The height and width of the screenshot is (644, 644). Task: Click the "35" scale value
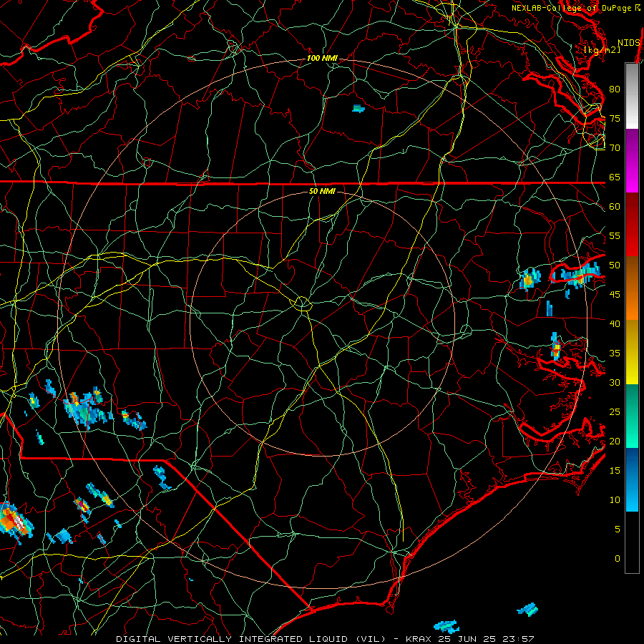tap(615, 353)
